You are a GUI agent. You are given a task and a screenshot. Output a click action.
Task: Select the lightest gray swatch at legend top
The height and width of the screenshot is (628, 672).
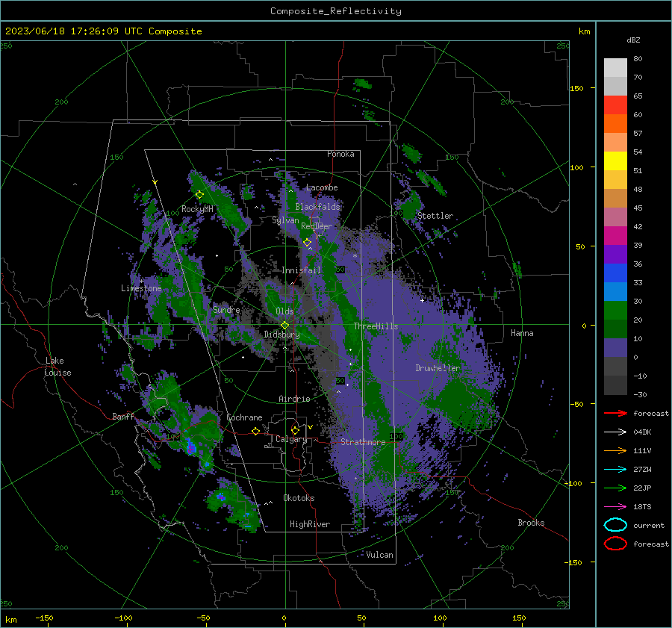click(x=615, y=67)
